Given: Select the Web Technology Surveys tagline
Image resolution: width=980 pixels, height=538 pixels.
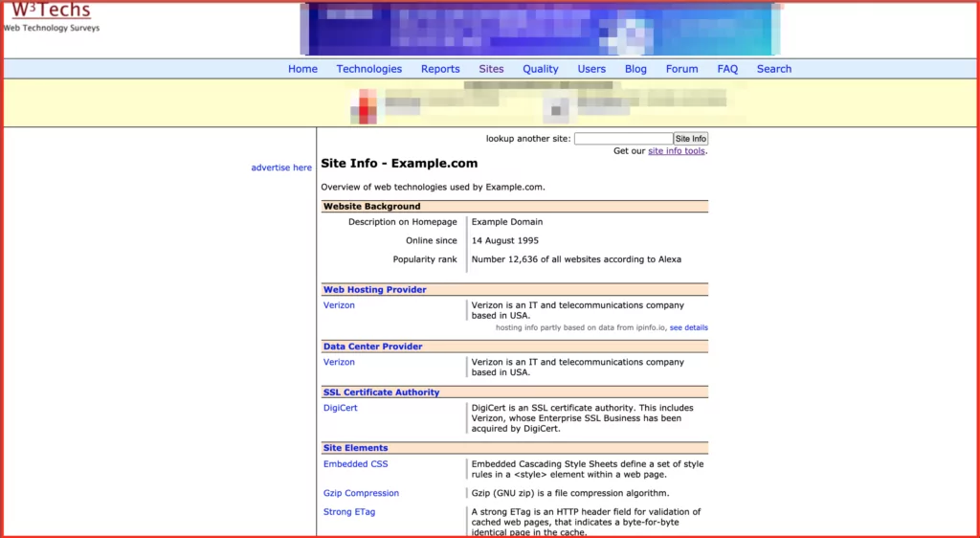Looking at the screenshot, I should [x=52, y=28].
